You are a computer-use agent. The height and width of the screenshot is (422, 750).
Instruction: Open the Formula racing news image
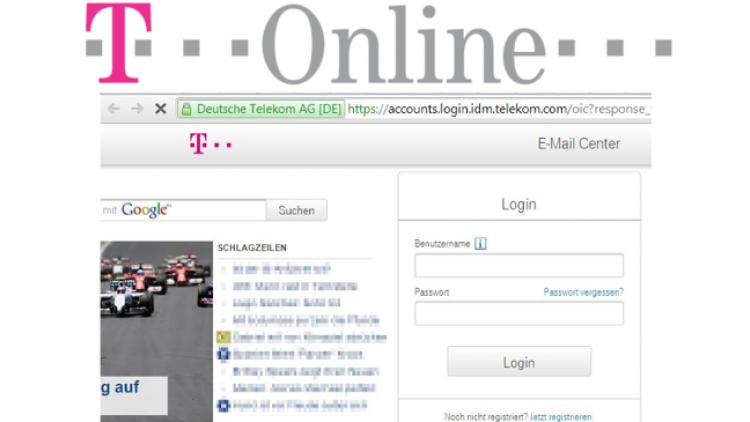coord(156,331)
